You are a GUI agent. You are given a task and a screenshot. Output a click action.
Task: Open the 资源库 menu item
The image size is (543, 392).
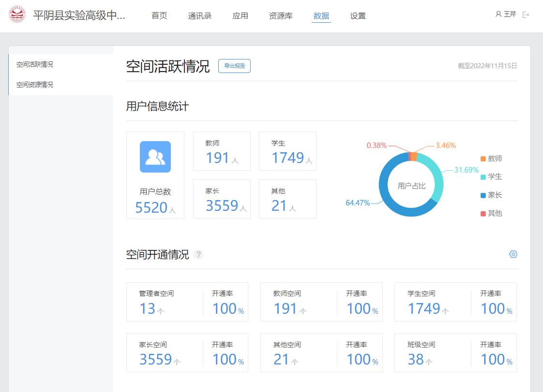click(x=281, y=16)
